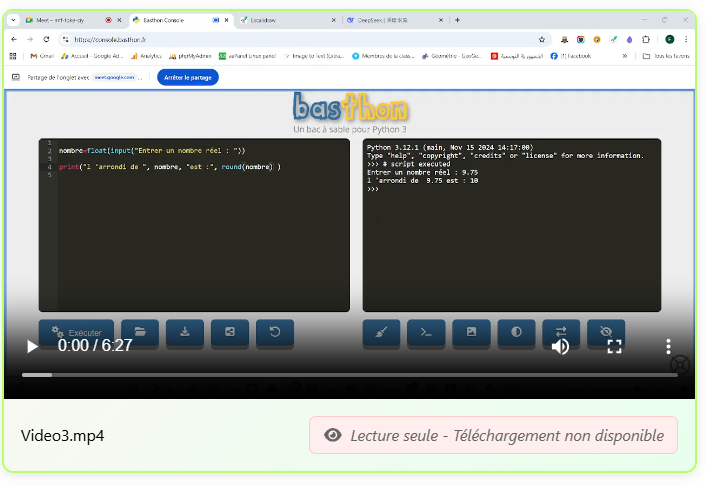The image size is (706, 486).
Task: Toggle dark mode with half-circle icon
Action: [516, 333]
